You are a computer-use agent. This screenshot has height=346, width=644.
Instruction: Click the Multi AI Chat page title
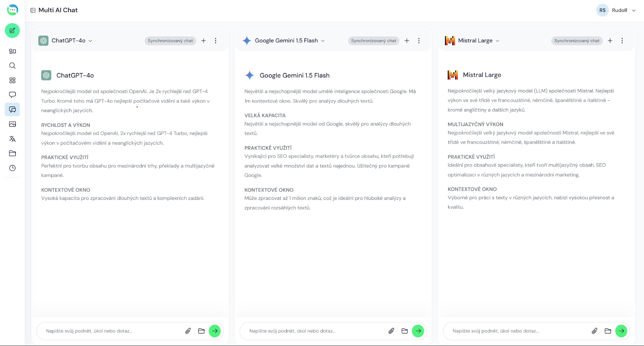click(x=58, y=10)
